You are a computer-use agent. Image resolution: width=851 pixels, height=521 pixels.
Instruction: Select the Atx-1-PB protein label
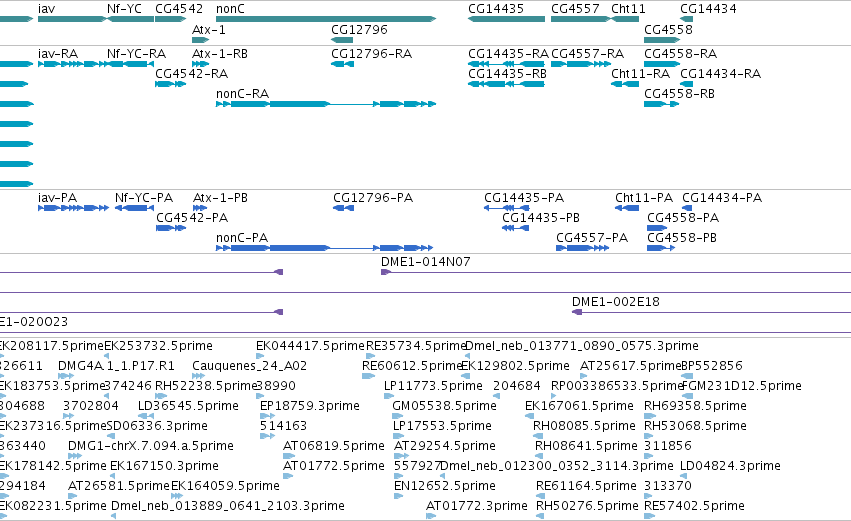click(220, 198)
